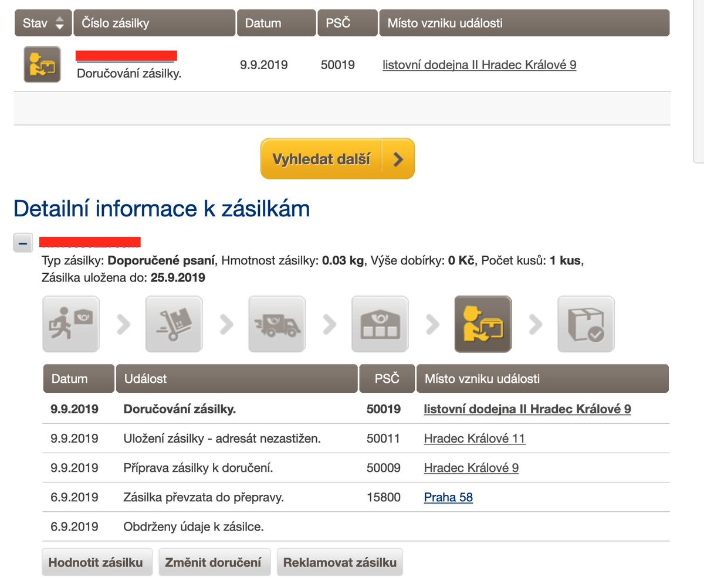Click 'Obdrženy údaje k zásilce.' event
This screenshot has height=588, width=704.
[x=194, y=527]
